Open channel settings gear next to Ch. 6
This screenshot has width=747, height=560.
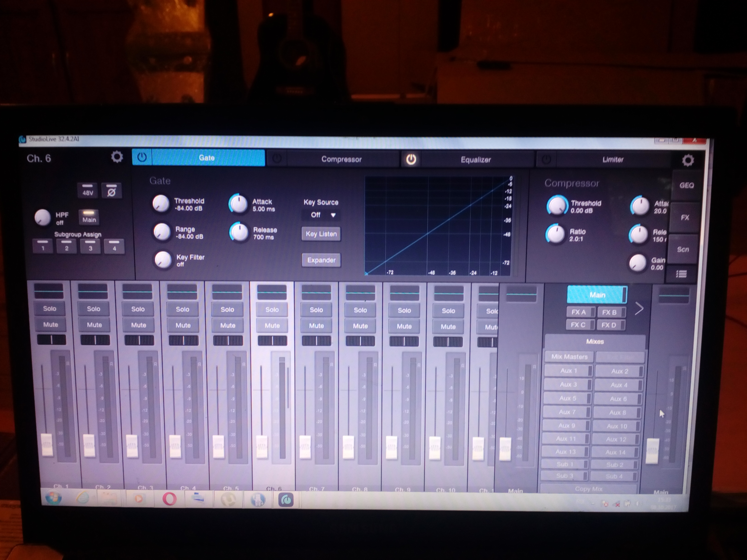coord(117,157)
